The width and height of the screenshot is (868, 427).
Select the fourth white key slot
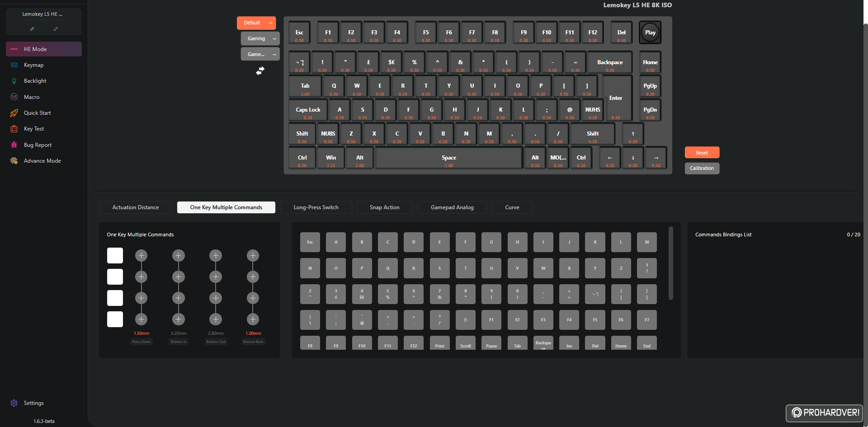tap(115, 319)
